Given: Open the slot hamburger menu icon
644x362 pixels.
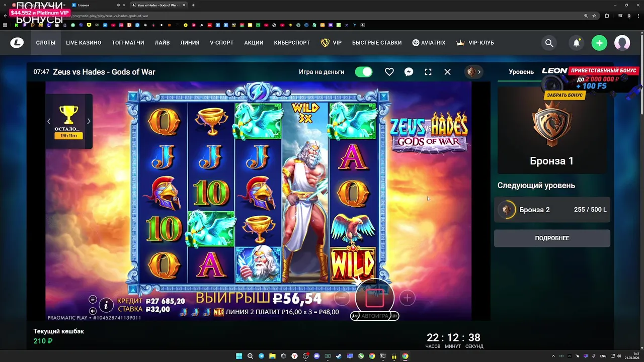Looking at the screenshot, I should (93, 299).
